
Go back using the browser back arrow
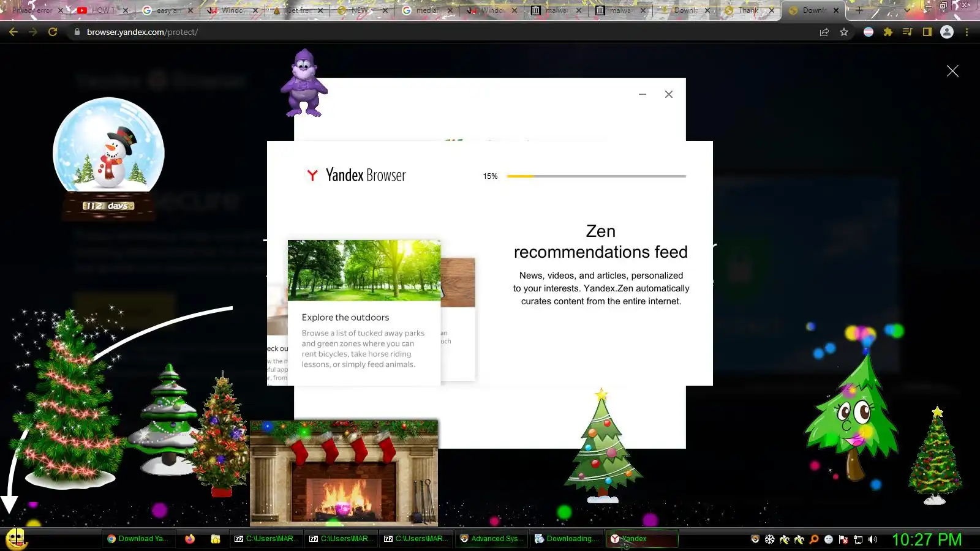[13, 32]
